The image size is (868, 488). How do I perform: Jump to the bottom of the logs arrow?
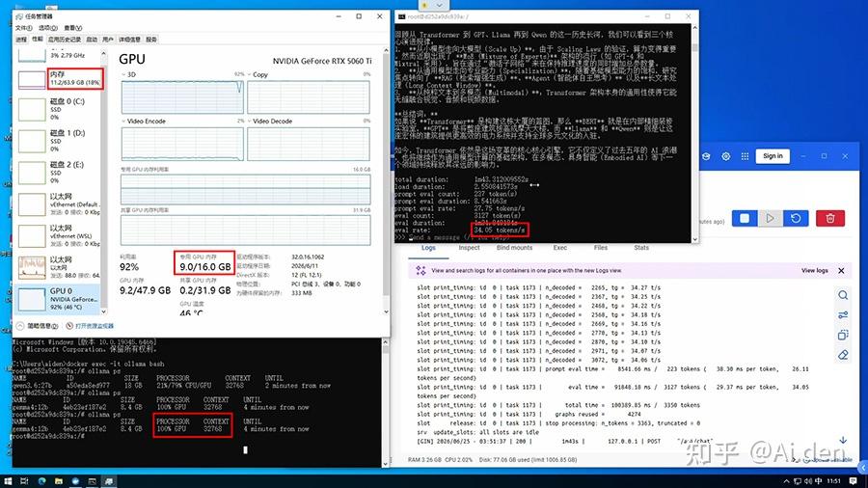[843, 440]
